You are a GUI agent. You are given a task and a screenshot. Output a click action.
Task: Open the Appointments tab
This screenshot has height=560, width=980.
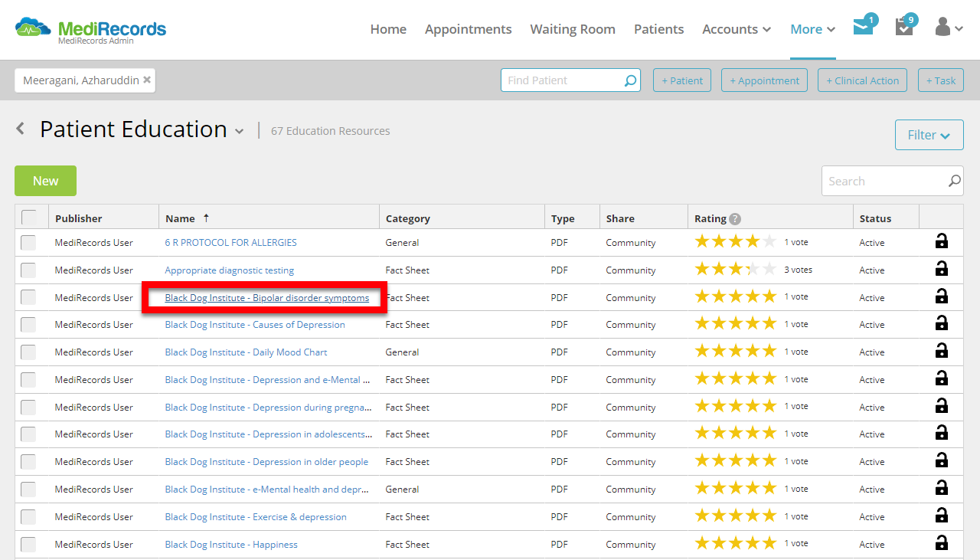pos(468,29)
